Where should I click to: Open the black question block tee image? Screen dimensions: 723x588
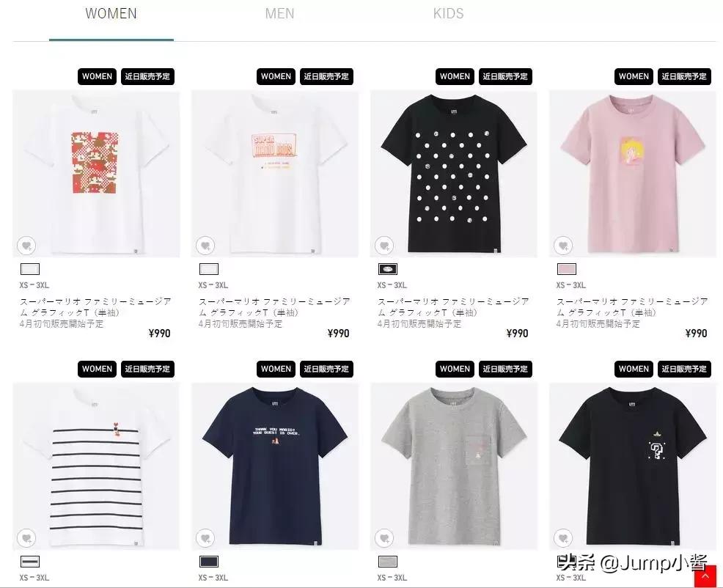tap(633, 466)
